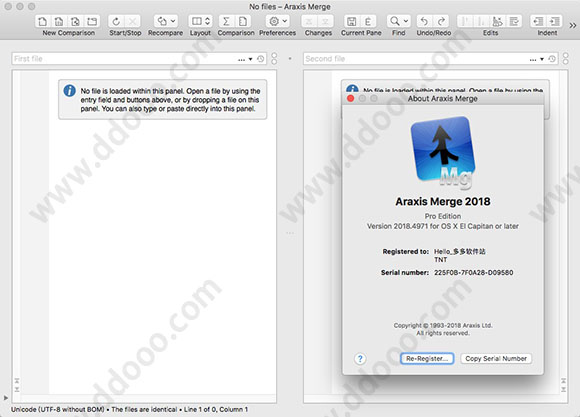Open help with the question mark button
Image resolution: width=580 pixels, height=417 pixels.
tap(360, 359)
